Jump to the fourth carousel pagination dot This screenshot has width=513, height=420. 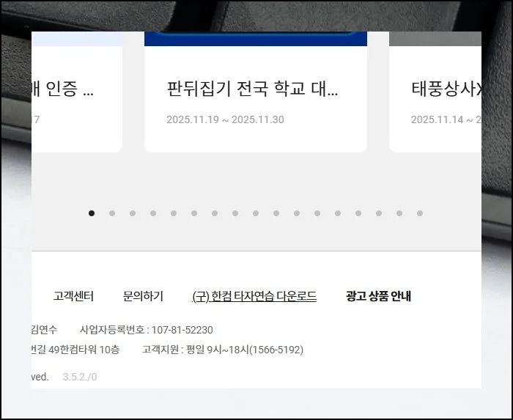click(x=153, y=213)
